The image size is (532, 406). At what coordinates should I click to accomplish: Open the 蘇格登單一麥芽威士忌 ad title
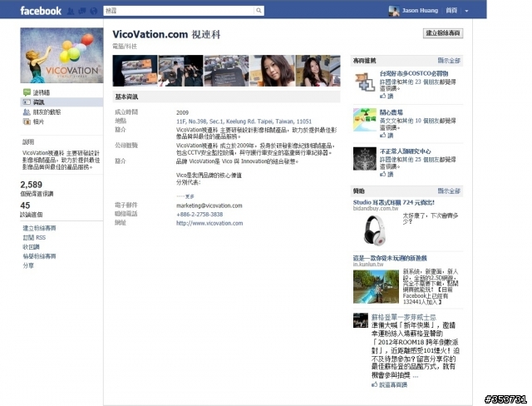(403, 317)
